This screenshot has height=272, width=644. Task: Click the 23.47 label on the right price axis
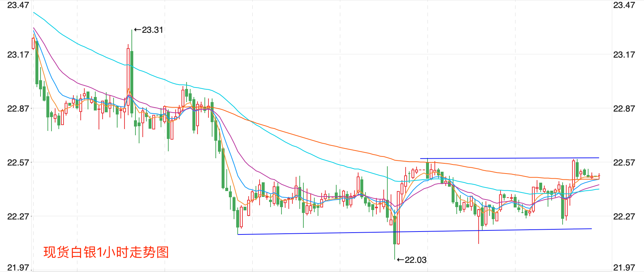click(x=624, y=5)
